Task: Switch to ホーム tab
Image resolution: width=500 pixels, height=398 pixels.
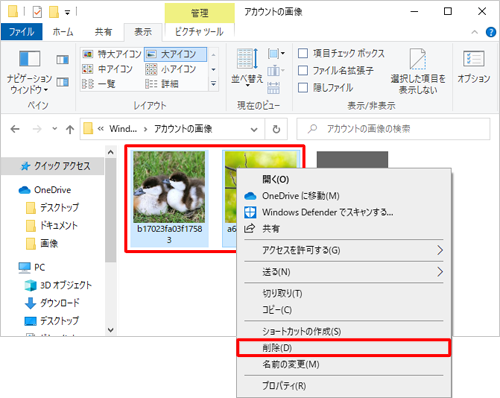Action: [x=63, y=32]
